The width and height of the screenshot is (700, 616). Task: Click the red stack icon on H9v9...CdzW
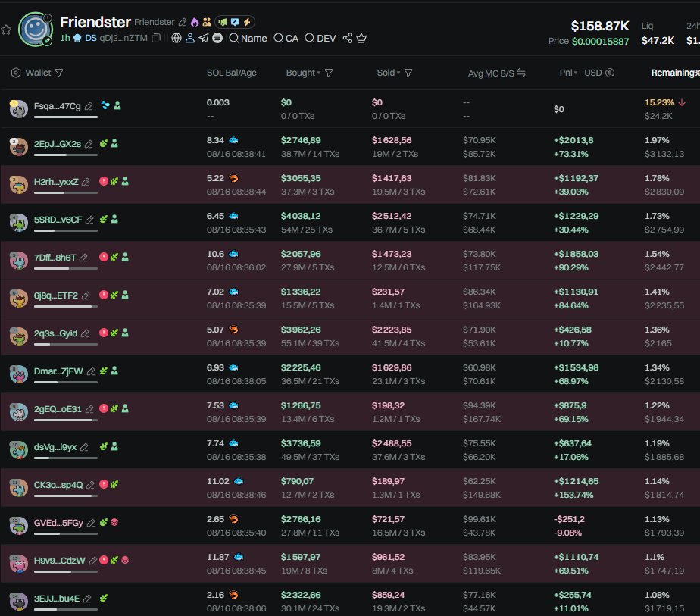click(125, 560)
